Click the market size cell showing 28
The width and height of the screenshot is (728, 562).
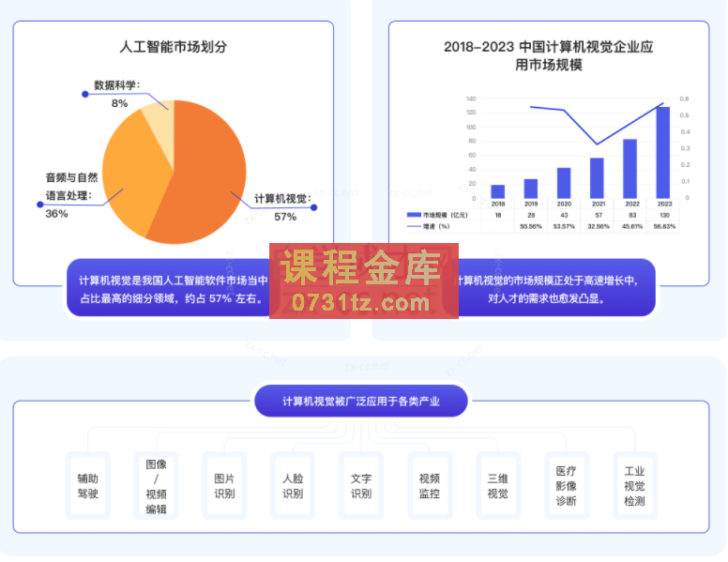click(531, 215)
